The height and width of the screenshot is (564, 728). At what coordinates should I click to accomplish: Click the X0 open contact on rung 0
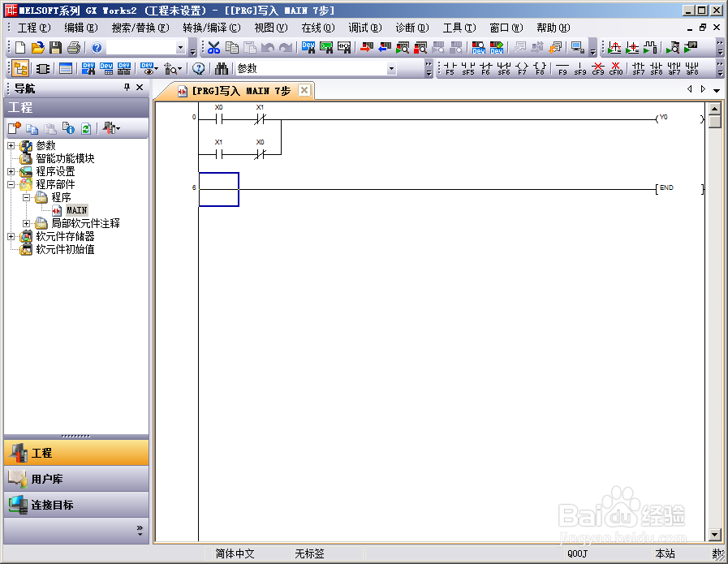click(x=218, y=119)
